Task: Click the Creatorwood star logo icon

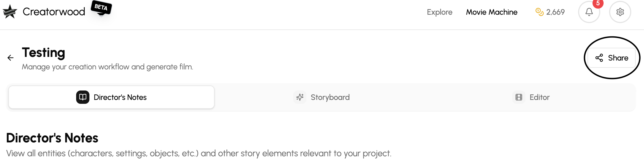Action: [x=10, y=12]
